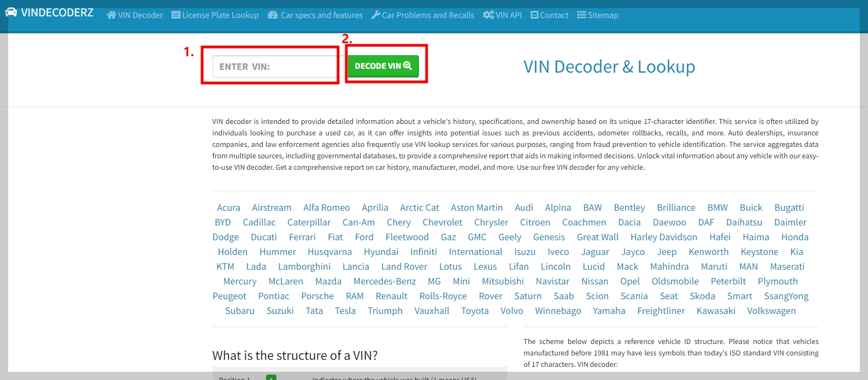This screenshot has width=868, height=380.
Task: Click the gauge icon beside Car specs
Action: click(273, 15)
